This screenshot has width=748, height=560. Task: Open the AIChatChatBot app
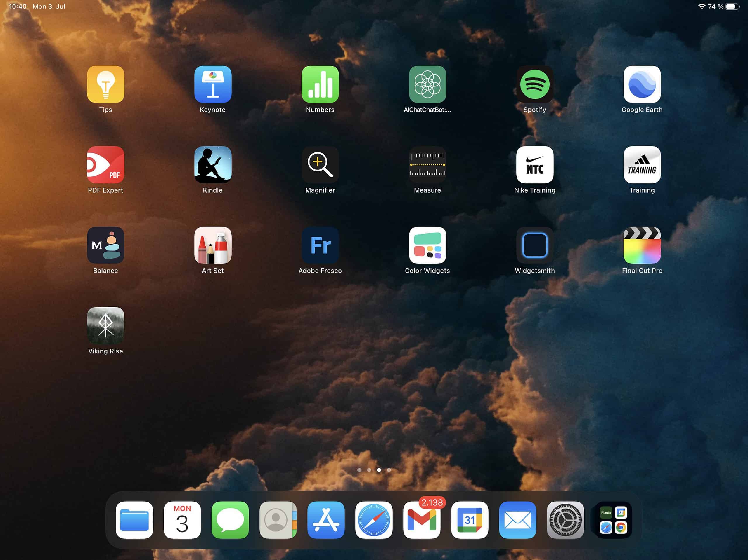[427, 84]
